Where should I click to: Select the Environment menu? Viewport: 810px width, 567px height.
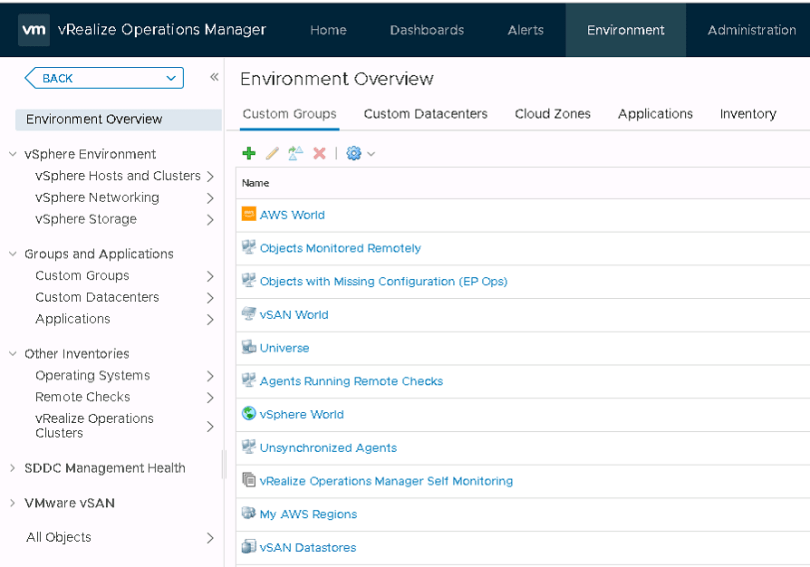pos(626,30)
